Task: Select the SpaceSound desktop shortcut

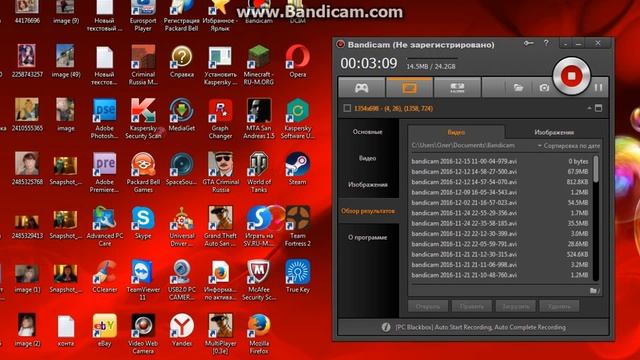Action: click(x=182, y=169)
